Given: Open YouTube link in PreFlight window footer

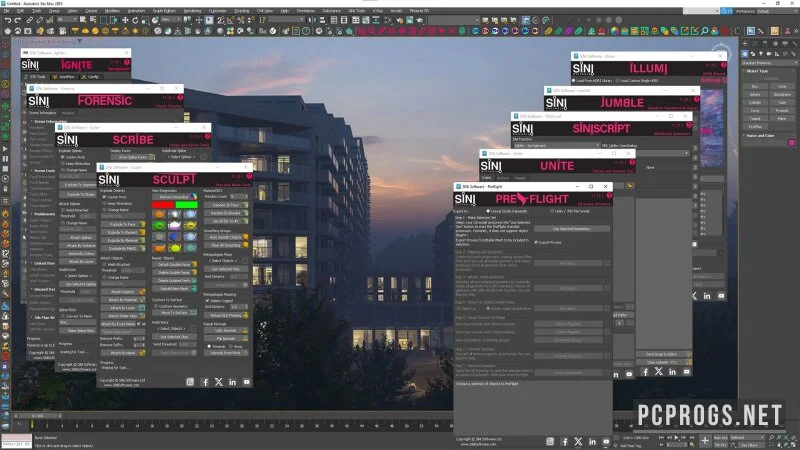Looking at the screenshot, I should pyautogui.click(x=606, y=441).
